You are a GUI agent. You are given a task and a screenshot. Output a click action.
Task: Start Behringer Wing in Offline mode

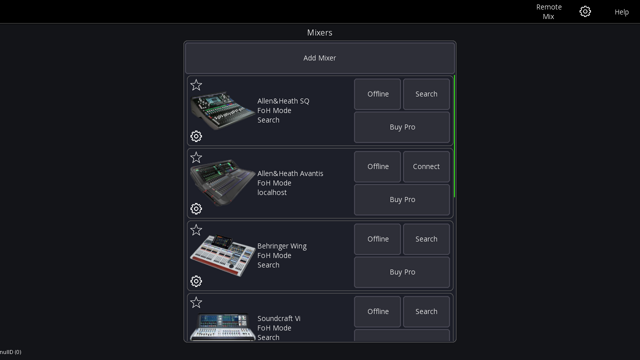(378, 239)
